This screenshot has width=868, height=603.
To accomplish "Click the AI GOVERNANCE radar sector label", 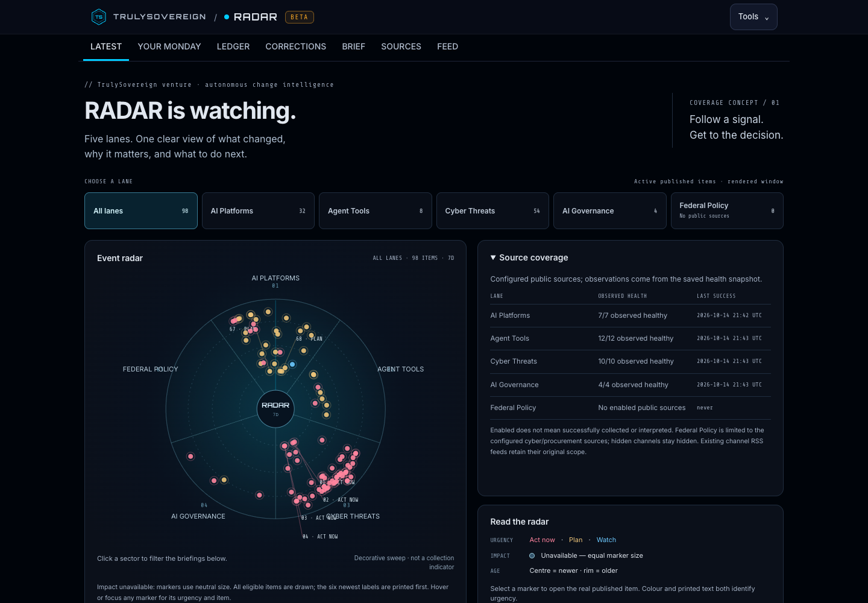I will 198,516.
